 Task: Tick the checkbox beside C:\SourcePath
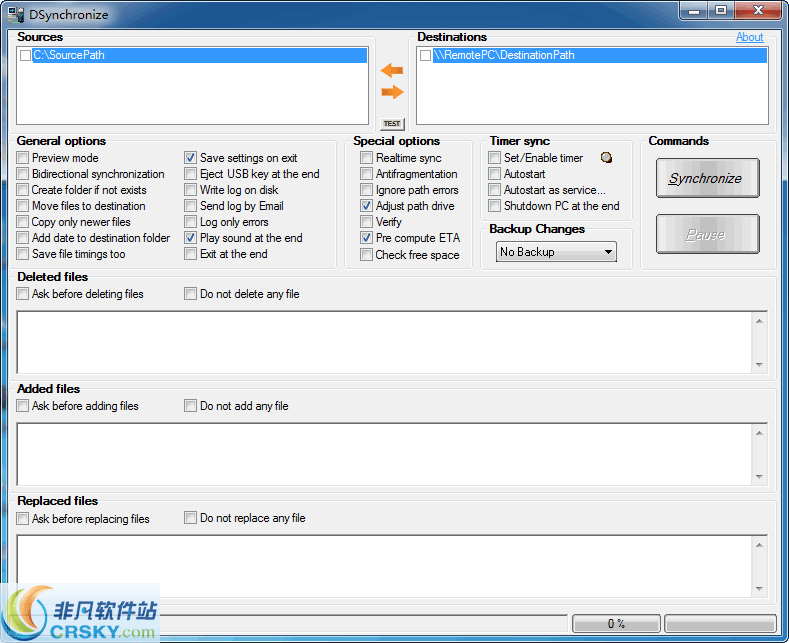25,55
